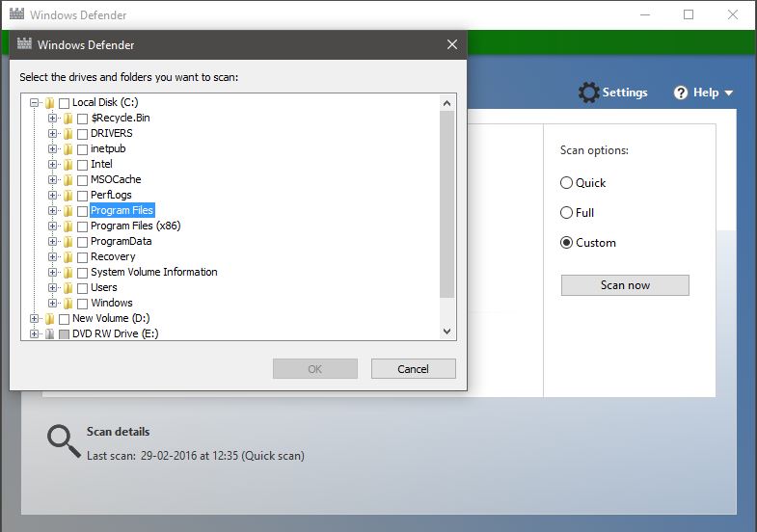This screenshot has width=757, height=532.
Task: Check the Program Files checkbox
Action: (83, 211)
